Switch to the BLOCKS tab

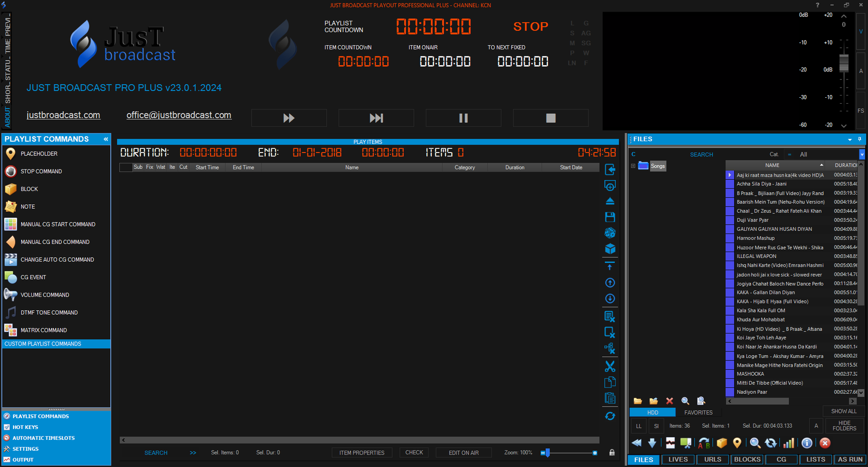pyautogui.click(x=747, y=459)
